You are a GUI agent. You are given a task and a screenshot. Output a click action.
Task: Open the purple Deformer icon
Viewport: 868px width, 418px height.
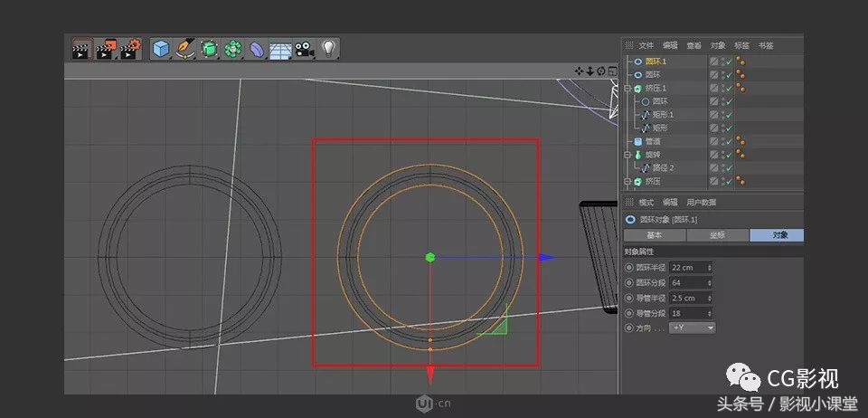(257, 49)
